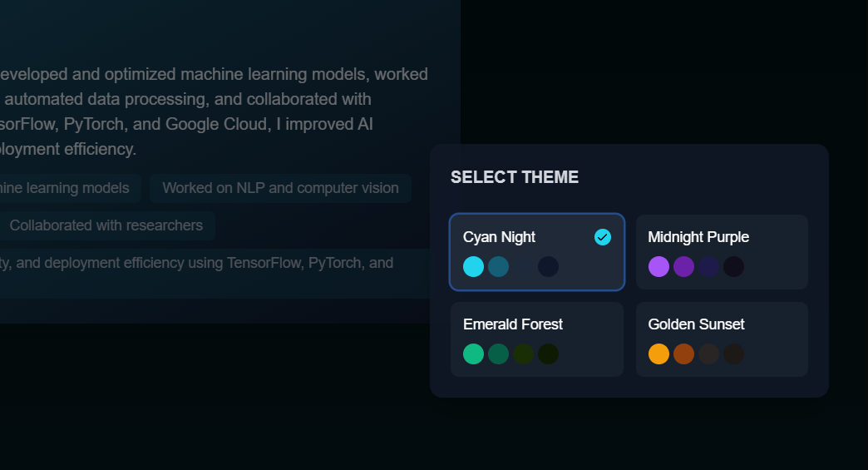Click the bright emerald green swatch
The image size is (868, 470).
click(x=473, y=354)
